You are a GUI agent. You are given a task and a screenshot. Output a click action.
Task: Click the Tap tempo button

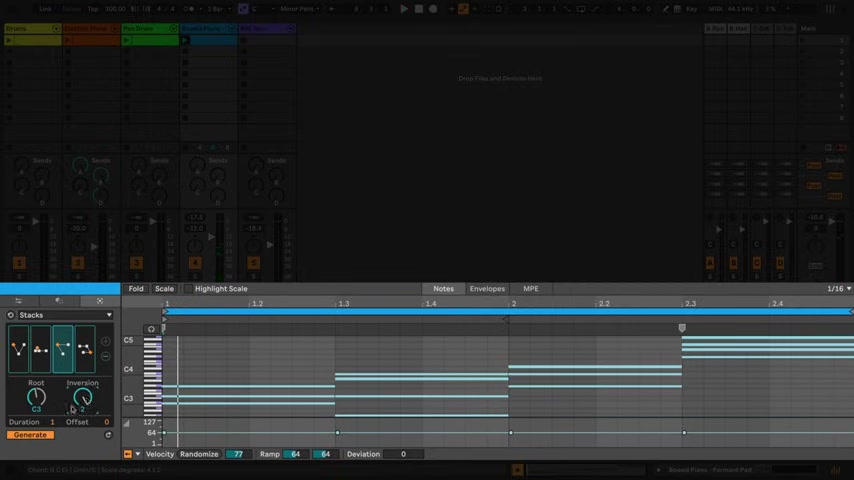tap(93, 9)
